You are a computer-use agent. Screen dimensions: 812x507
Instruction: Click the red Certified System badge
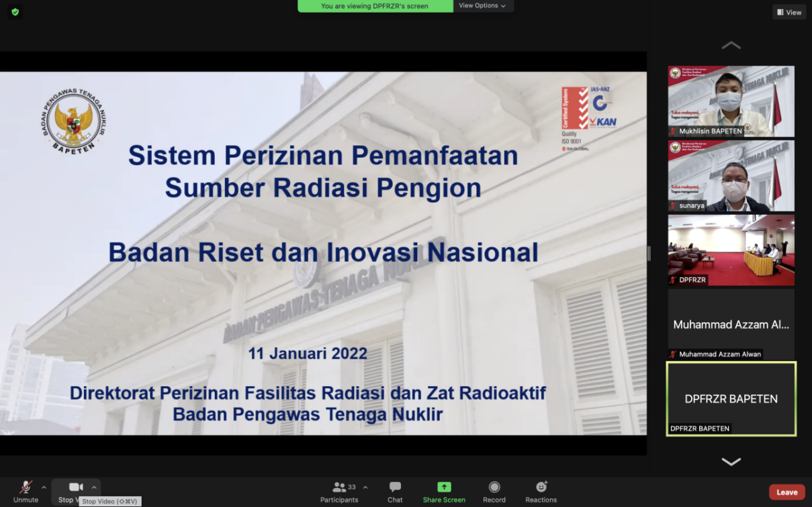574,108
